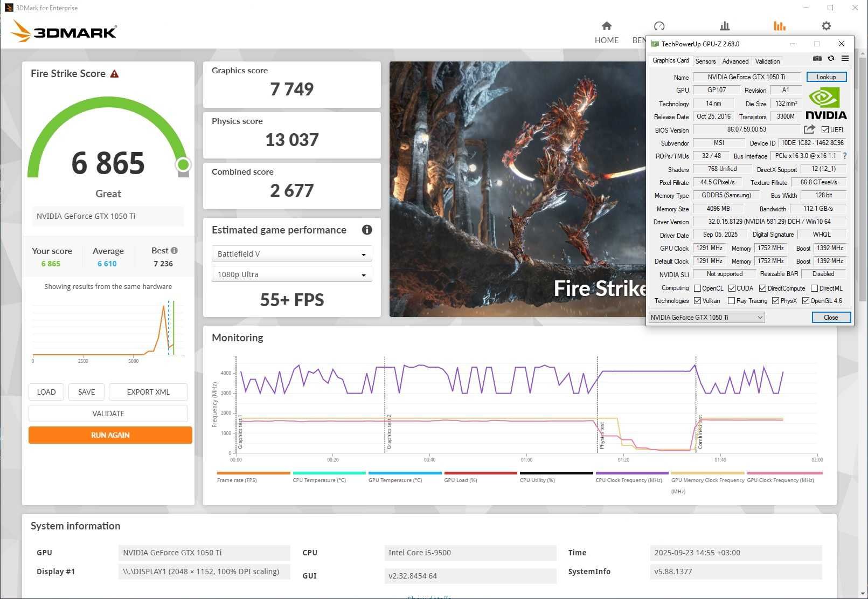This screenshot has width=868, height=599.
Task: Click the Fire Strike Score warning triangle
Action: coord(114,74)
